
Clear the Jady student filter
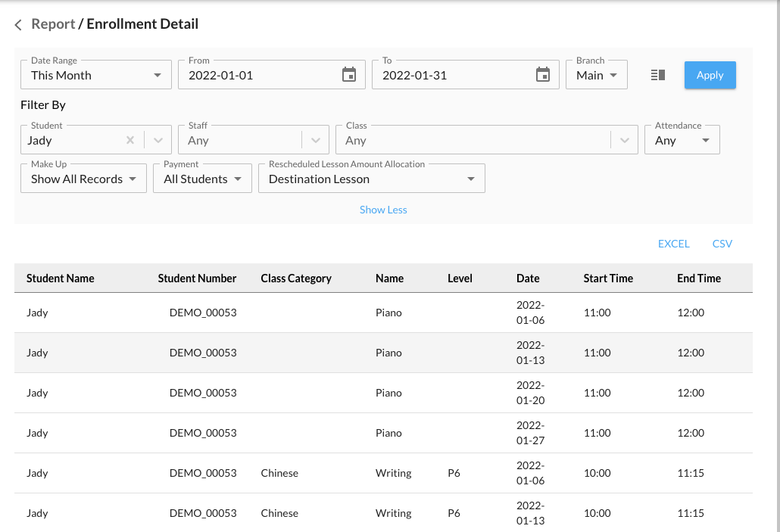(x=130, y=140)
